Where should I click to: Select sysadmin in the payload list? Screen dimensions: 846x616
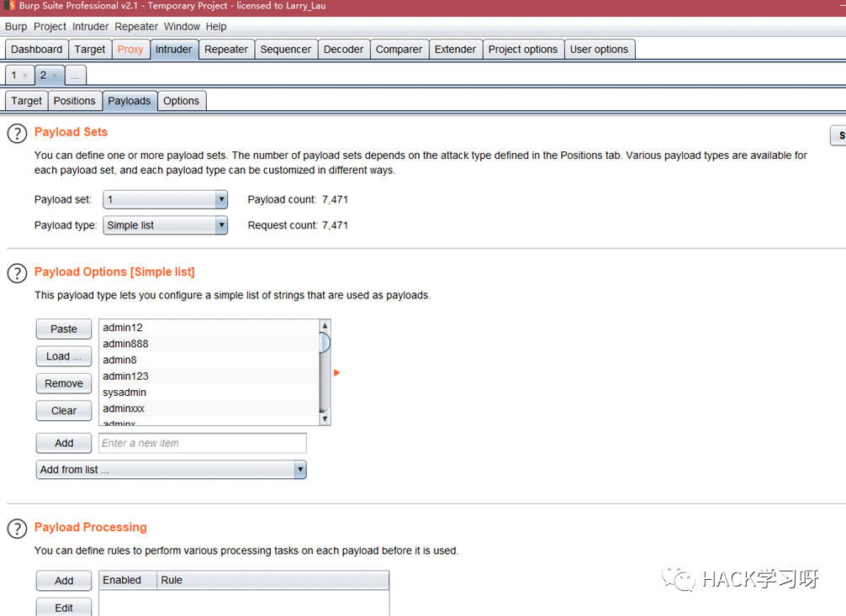click(x=209, y=392)
